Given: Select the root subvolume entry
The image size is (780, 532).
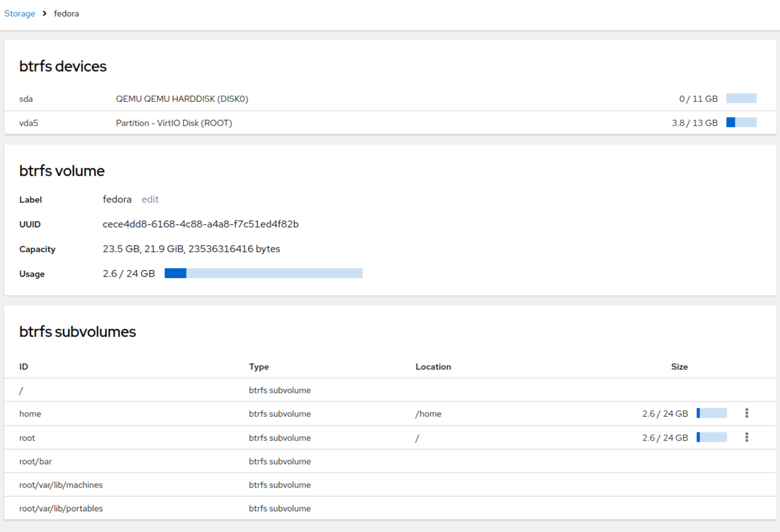Looking at the screenshot, I should click(27, 438).
